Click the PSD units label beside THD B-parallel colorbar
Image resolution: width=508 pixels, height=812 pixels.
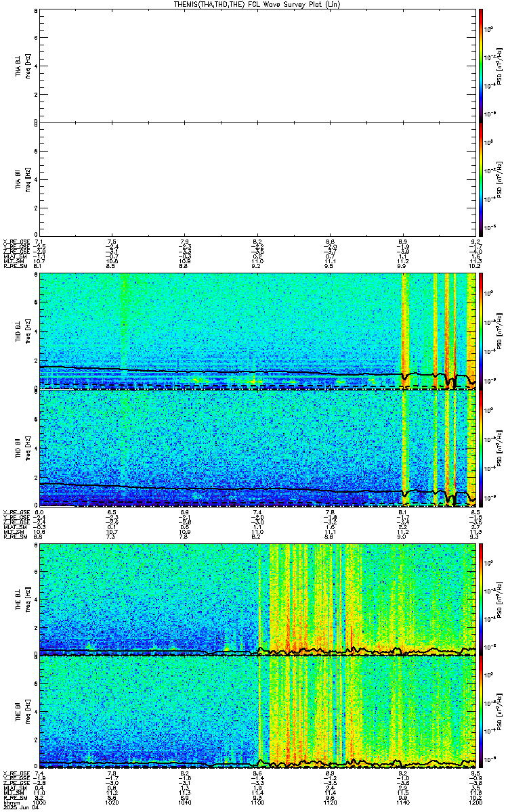(498, 448)
